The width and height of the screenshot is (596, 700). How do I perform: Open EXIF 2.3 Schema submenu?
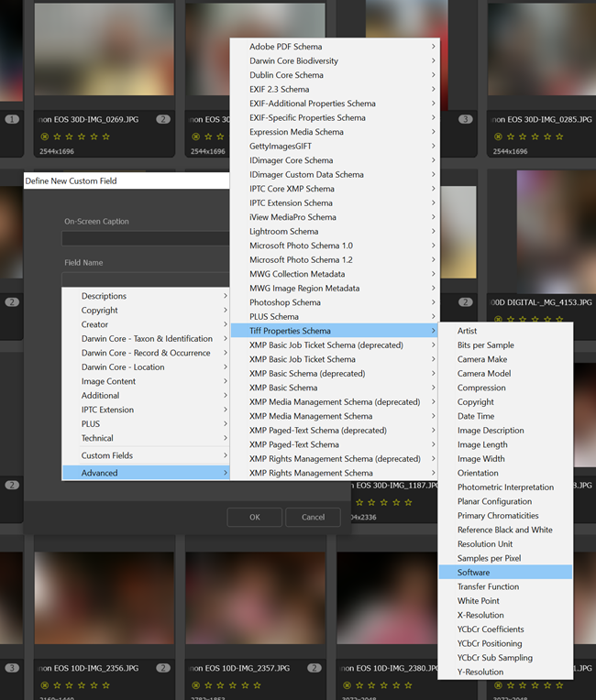click(335, 89)
